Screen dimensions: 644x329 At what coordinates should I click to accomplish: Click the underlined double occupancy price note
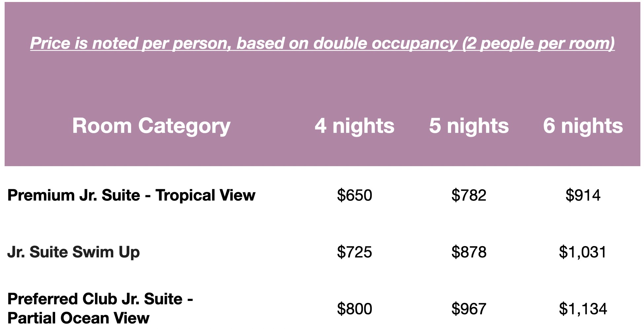click(322, 43)
